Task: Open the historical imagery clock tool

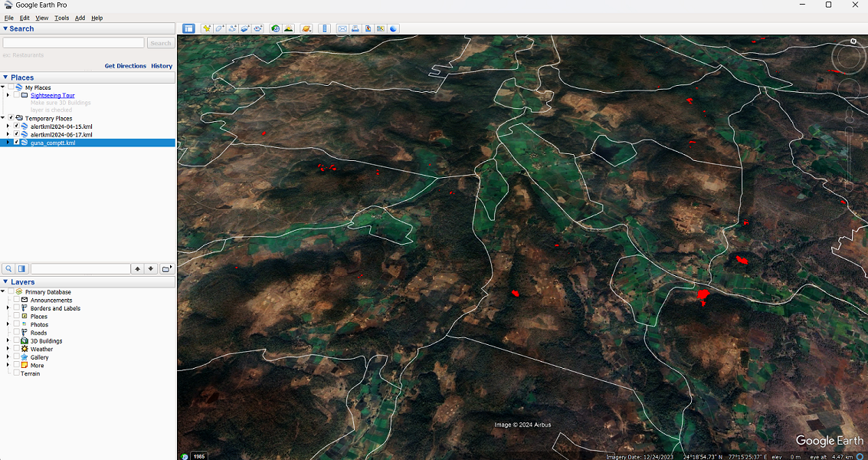Action: [275, 28]
